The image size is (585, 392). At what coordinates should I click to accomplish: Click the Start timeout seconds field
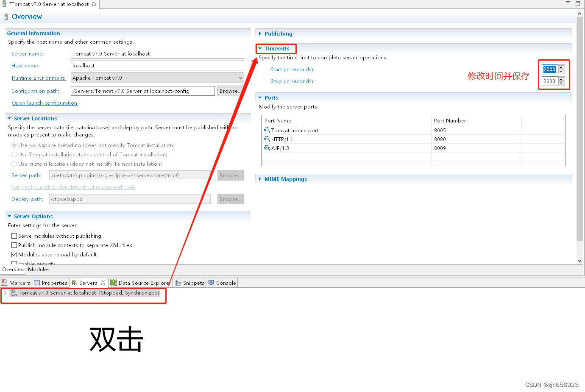coord(550,70)
